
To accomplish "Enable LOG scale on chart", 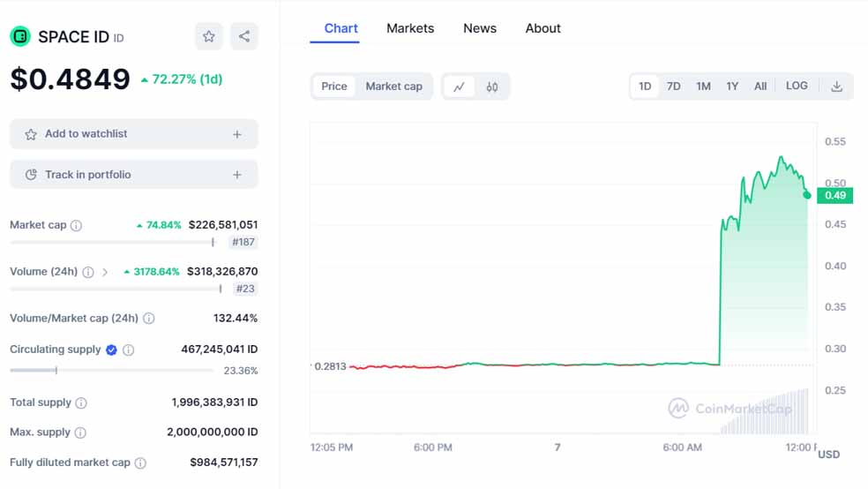I will (x=797, y=87).
